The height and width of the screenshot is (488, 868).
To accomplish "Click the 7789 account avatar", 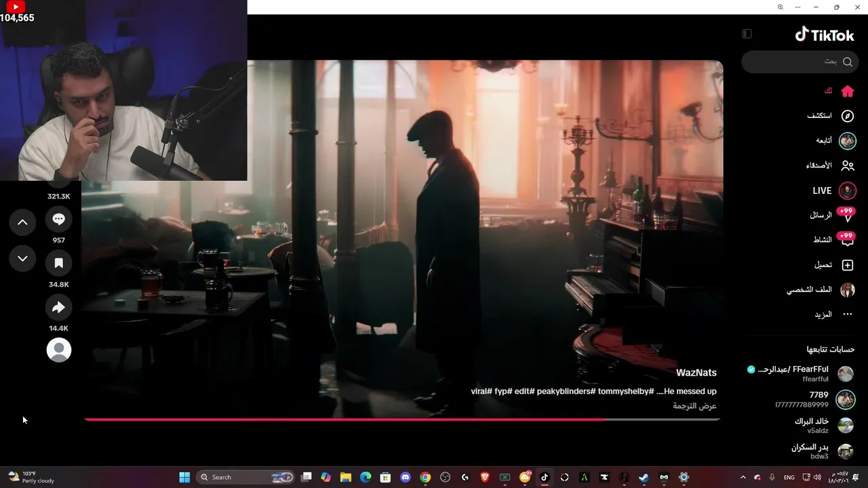I will point(846,400).
